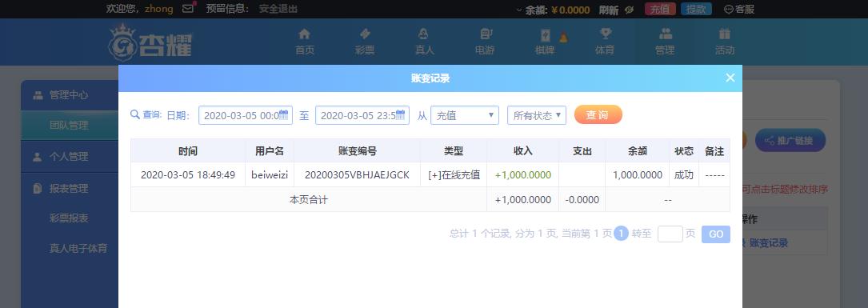Click the 首页 home icon
This screenshot has height=308, width=868.
coord(305,34)
